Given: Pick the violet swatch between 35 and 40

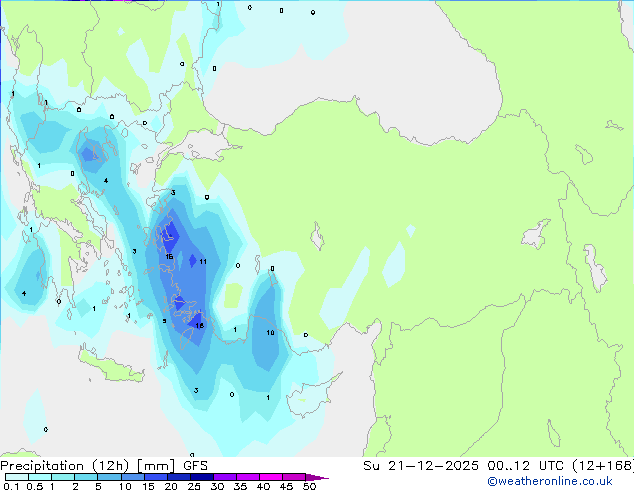Looking at the screenshot, I should (248, 477).
